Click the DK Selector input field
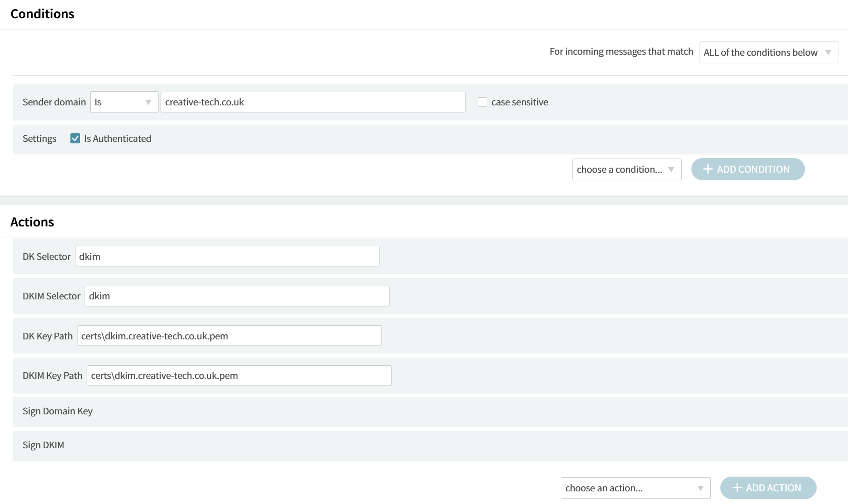 coord(227,256)
